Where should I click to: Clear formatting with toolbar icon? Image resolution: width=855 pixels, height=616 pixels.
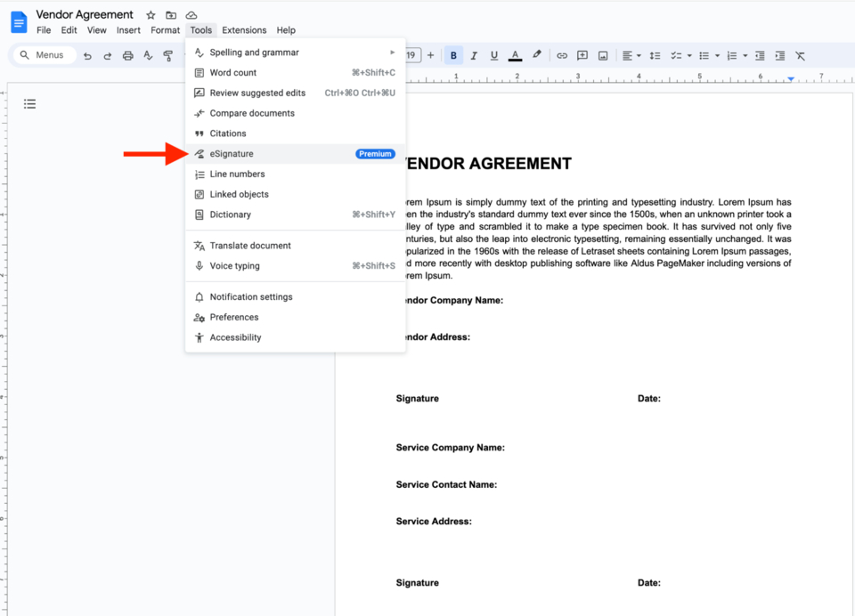800,55
